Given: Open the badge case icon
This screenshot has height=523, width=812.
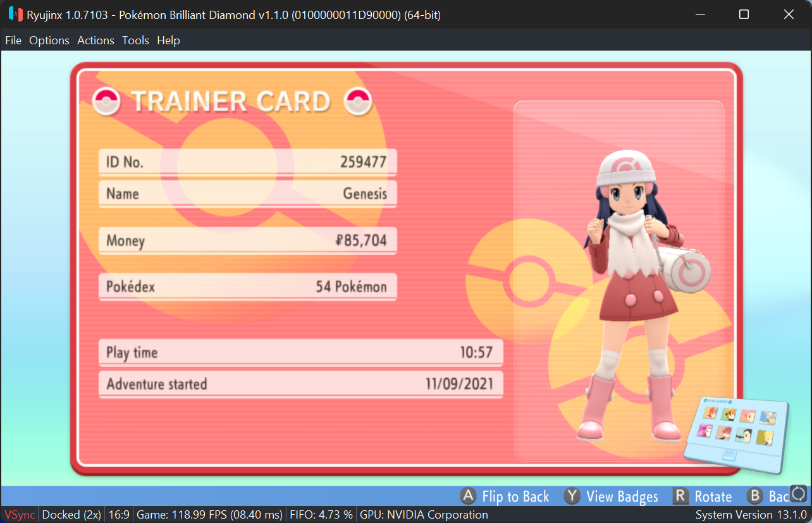Looking at the screenshot, I should tap(737, 435).
